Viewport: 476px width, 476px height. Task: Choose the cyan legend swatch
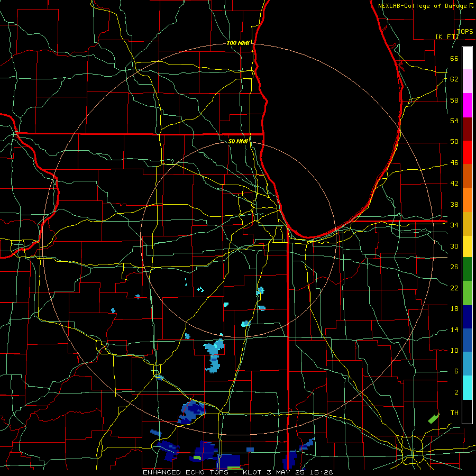(x=467, y=388)
